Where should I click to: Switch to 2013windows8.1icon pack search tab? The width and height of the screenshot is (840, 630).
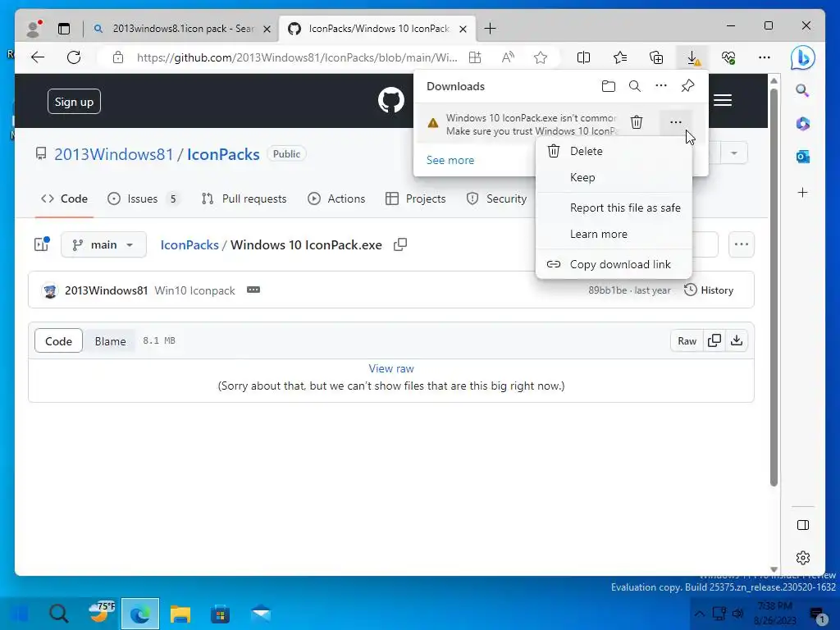coord(184,29)
